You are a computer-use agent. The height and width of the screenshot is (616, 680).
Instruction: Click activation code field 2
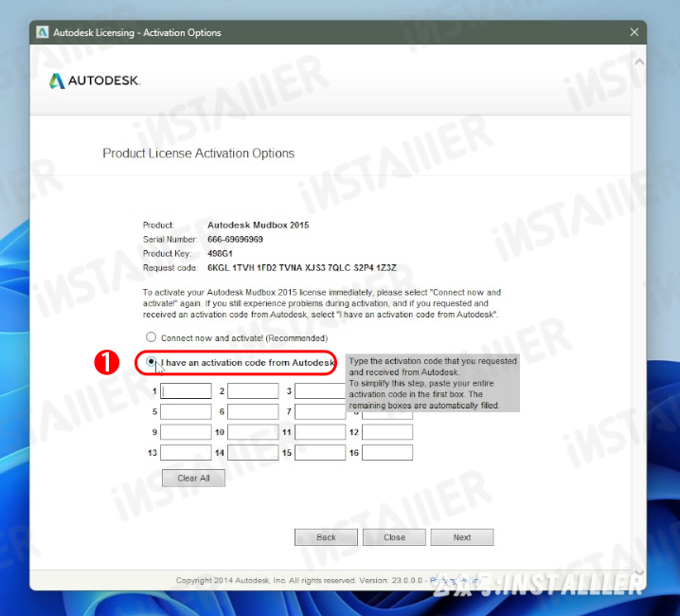coord(253,390)
